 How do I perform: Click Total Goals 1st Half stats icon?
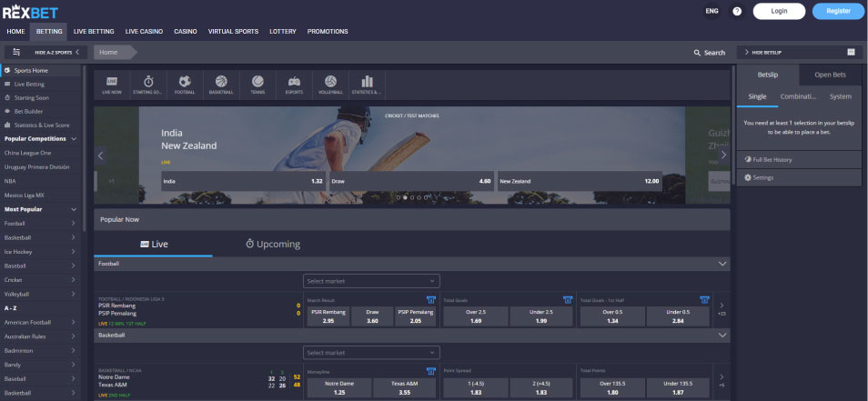point(704,300)
